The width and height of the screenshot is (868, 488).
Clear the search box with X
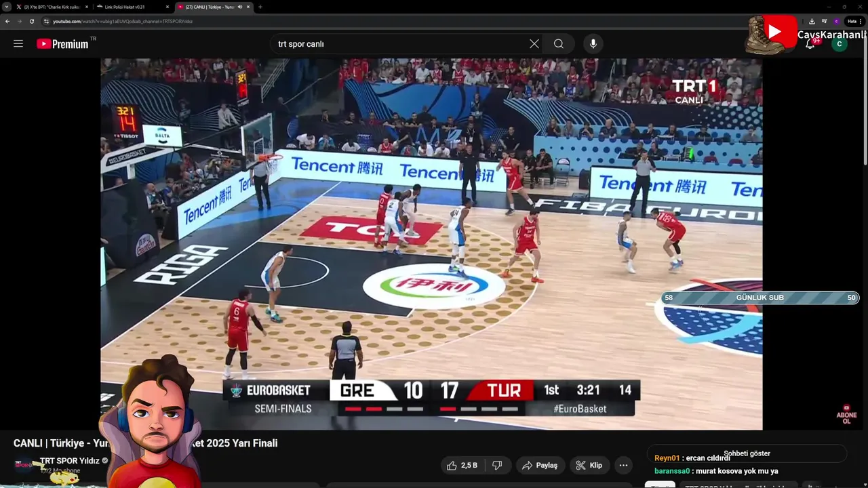click(534, 43)
